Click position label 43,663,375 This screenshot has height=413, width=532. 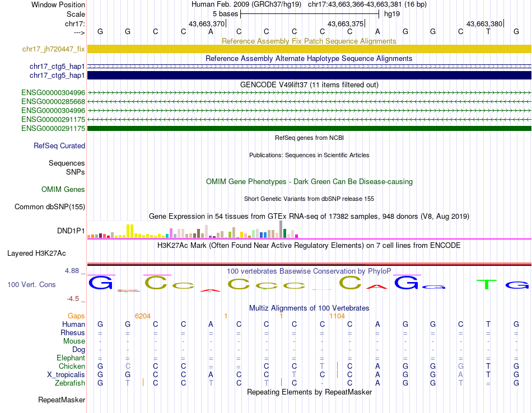point(346,24)
